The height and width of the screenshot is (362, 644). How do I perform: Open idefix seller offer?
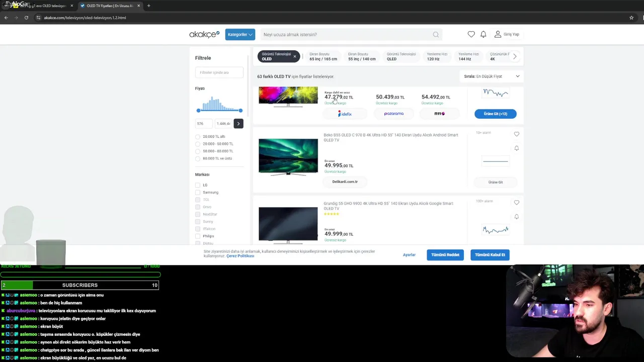coord(345,114)
